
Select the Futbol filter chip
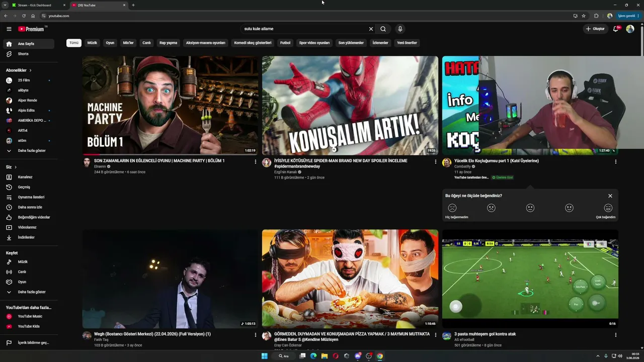(x=285, y=43)
